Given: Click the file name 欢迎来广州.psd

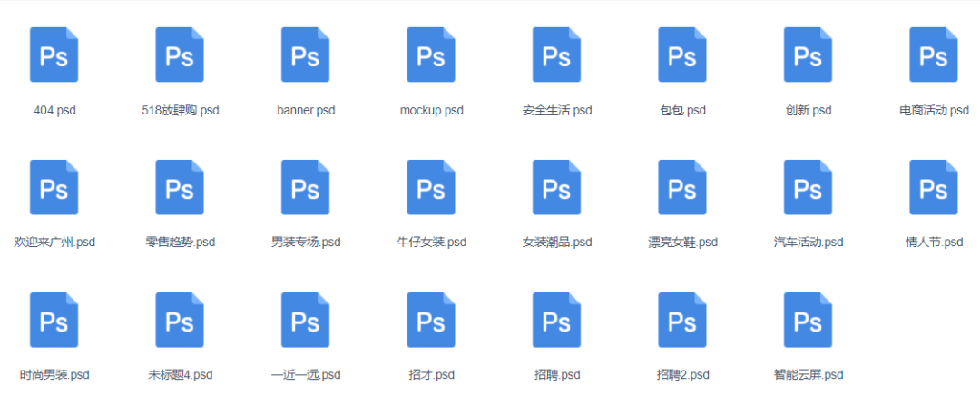Looking at the screenshot, I should tap(54, 243).
